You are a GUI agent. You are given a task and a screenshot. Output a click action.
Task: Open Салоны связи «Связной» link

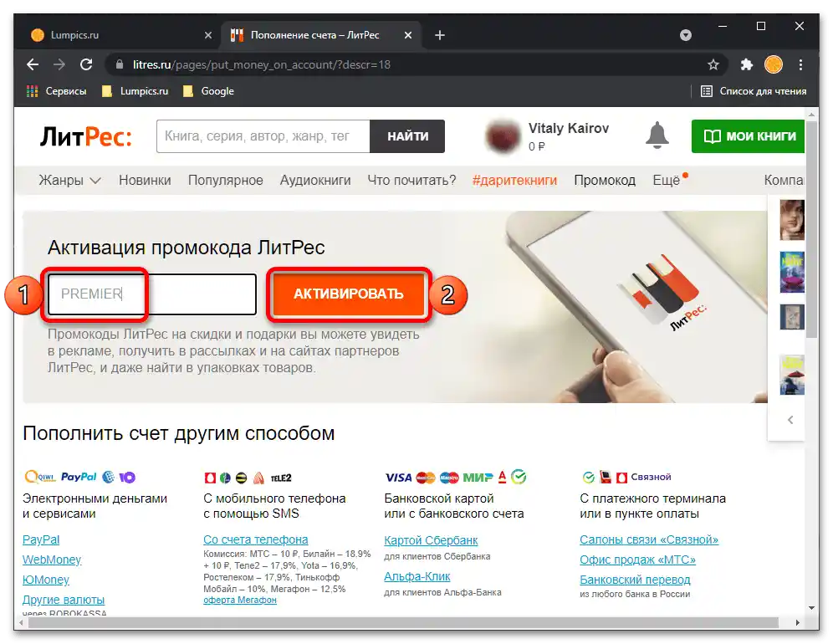[649, 539]
